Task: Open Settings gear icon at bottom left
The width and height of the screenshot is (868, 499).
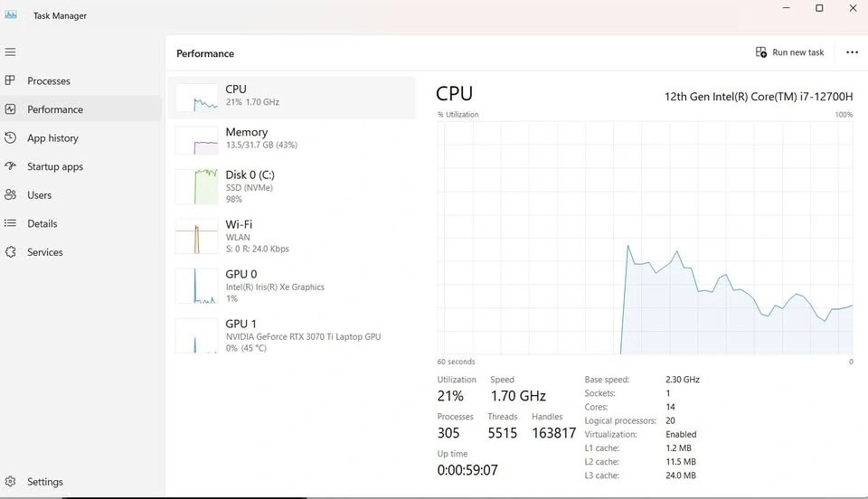Action: (11, 482)
